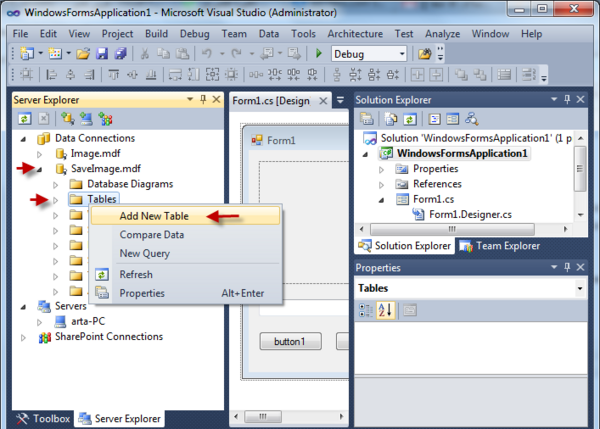Close the Server Explorer panel
This screenshot has height=429, width=600.
(x=217, y=100)
